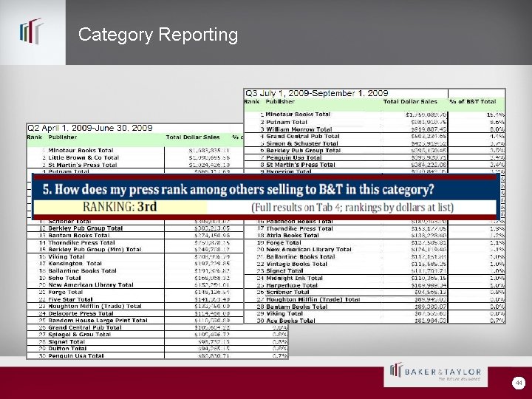532x399 pixels.
Task: Select the Spiegel & Grau Total row
Action: tap(157, 335)
